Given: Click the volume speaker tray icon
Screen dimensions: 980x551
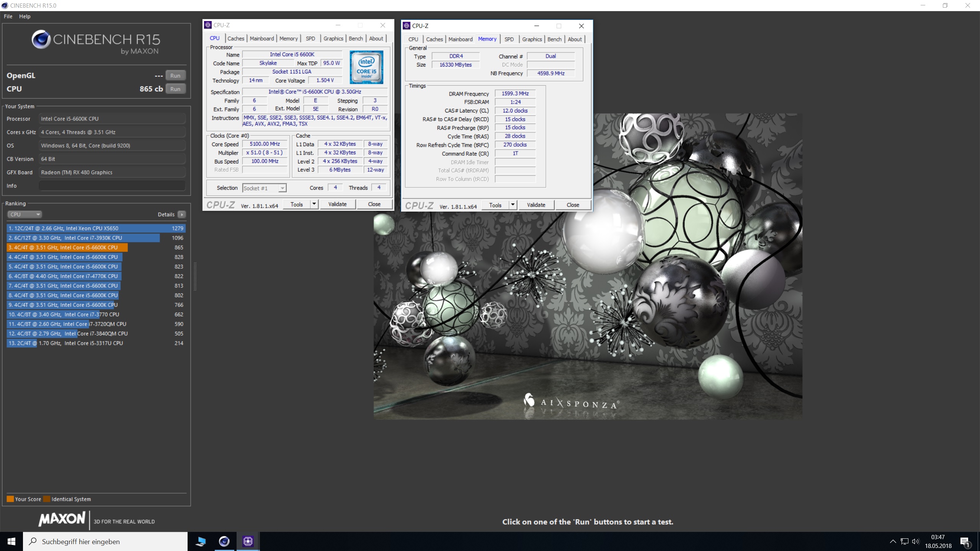Looking at the screenshot, I should pos(916,541).
